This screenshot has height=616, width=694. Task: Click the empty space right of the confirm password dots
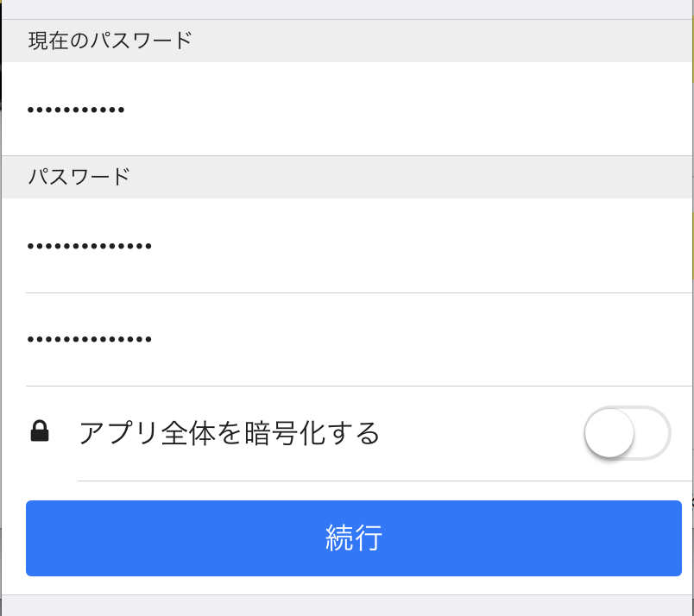click(x=420, y=339)
